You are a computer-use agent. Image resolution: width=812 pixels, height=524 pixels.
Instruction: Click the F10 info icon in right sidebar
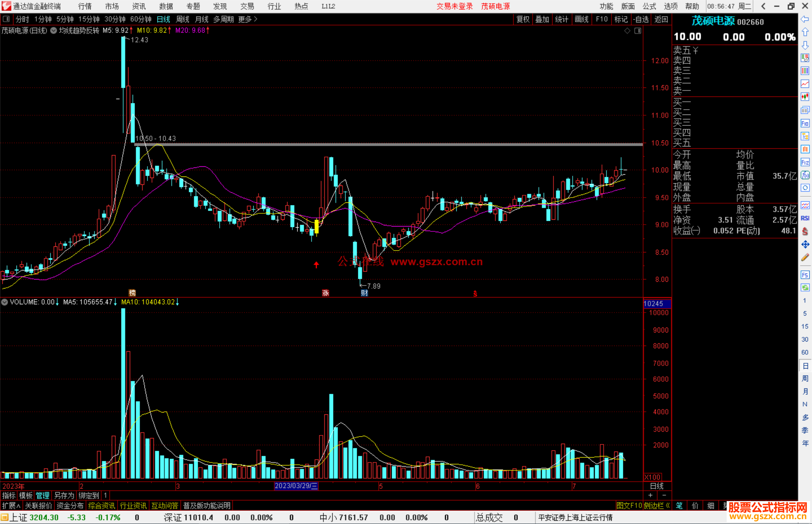pyautogui.click(x=805, y=123)
